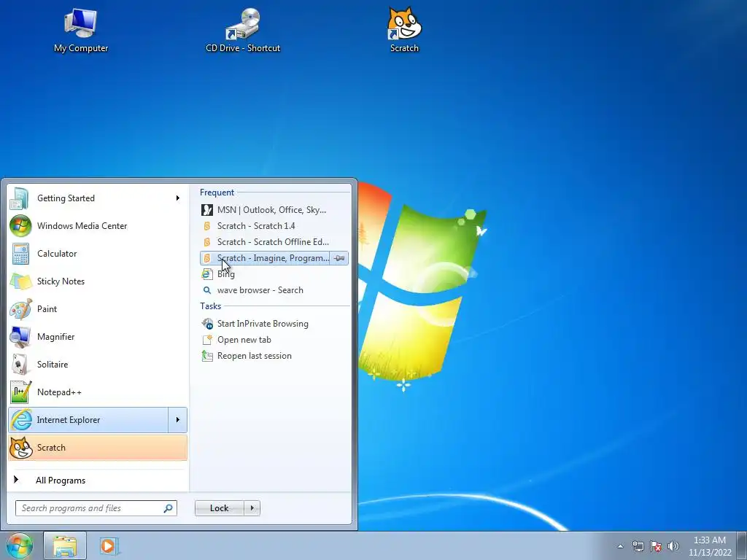The width and height of the screenshot is (747, 560).
Task: Click the Windows Media Center icon
Action: (x=20, y=226)
